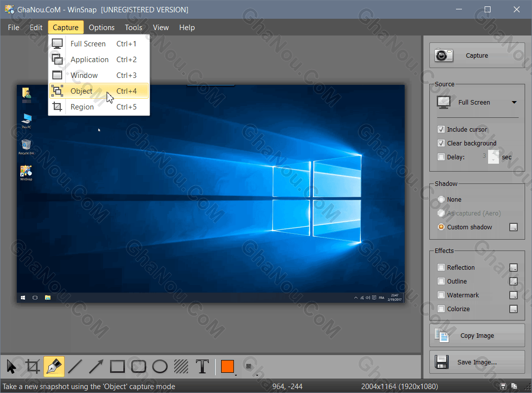Viewport: 532px width, 393px height.
Task: Open the Source Full Screen dropdown
Action: (x=477, y=102)
